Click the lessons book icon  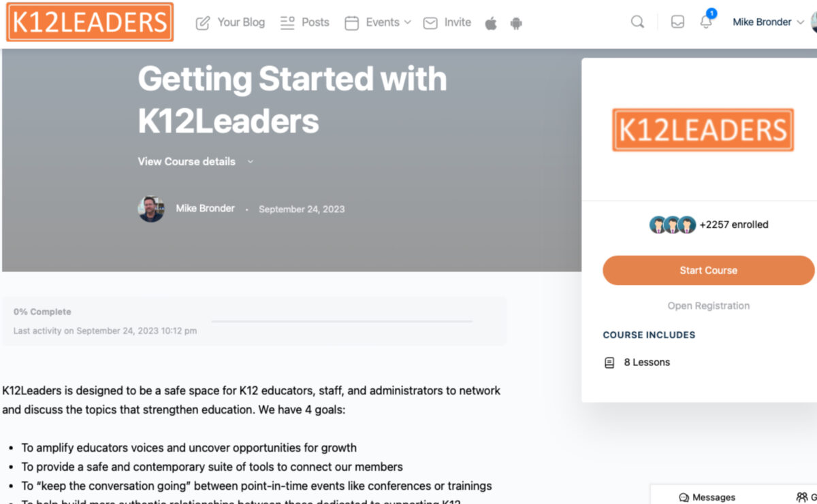click(609, 363)
